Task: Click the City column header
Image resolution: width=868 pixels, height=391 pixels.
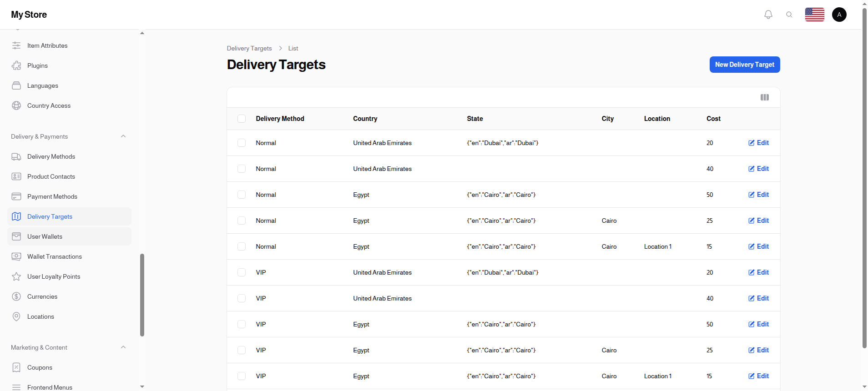Action: click(608, 119)
